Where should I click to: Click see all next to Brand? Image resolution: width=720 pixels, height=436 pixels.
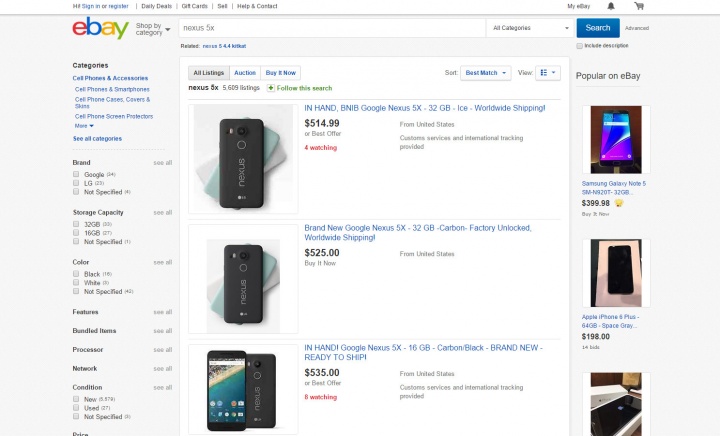click(x=163, y=163)
